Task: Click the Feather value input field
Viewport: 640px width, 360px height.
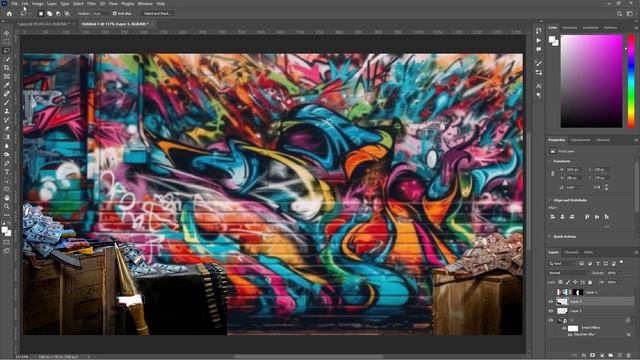Action: coord(99,13)
